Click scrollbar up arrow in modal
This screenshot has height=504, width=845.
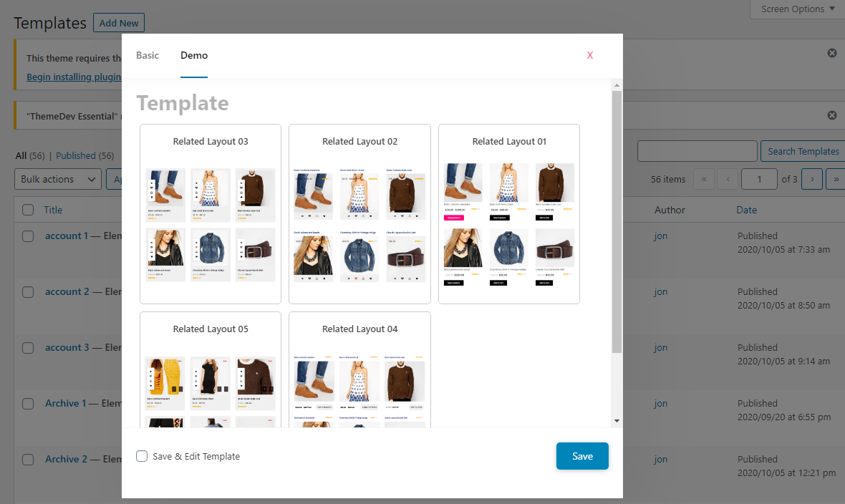tap(617, 85)
